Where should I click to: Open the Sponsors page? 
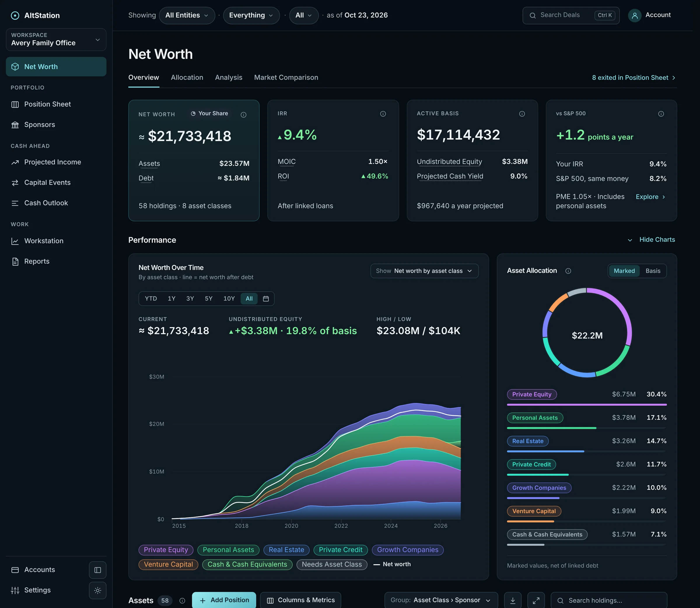[x=56, y=125]
